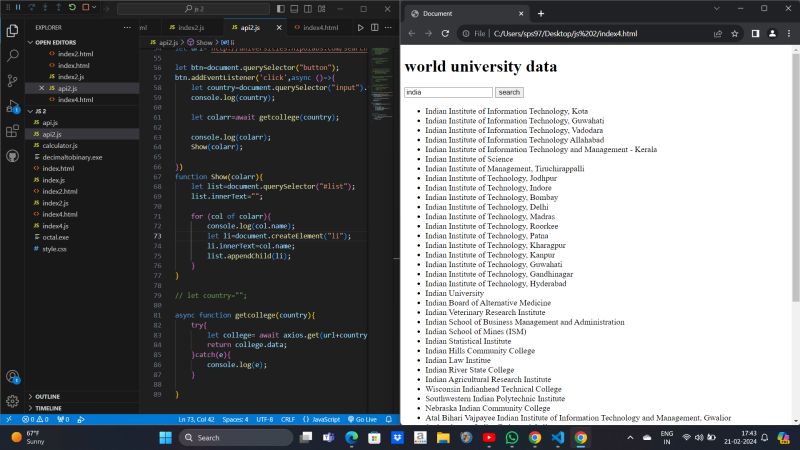Screen dimensions: 800x450
Task: Switch to the index4.html editor tab
Action: (319, 27)
